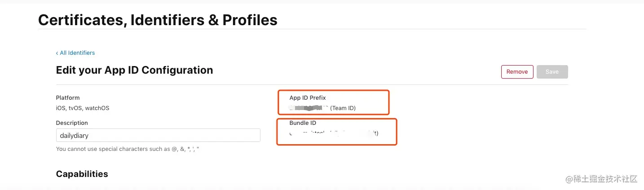Click the Certificates, Identifiers & Profiles title
The image size is (644, 190).
point(158,20)
